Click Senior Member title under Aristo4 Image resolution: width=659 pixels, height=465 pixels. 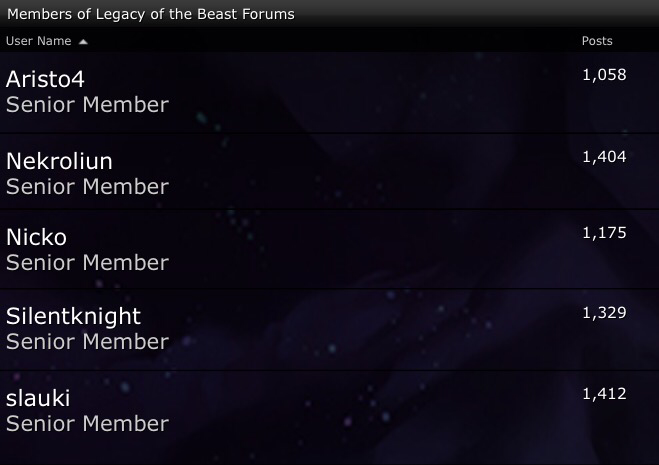(x=87, y=105)
